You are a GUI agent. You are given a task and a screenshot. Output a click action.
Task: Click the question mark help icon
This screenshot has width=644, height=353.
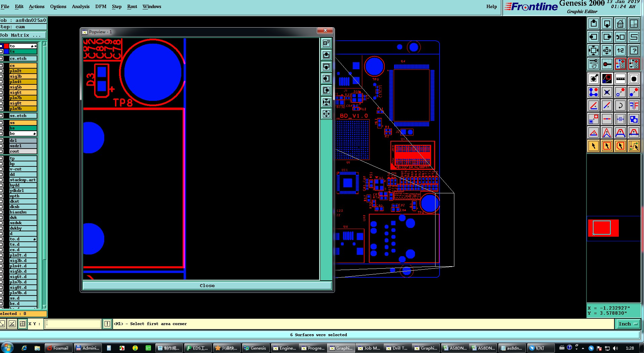coord(634,50)
